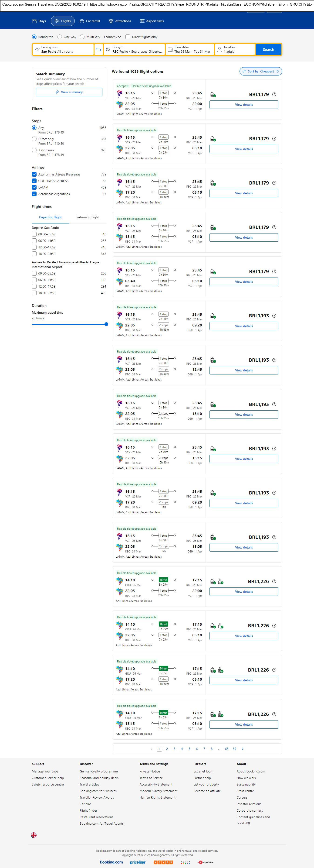Click the Leaving from Sao Paulo field
The height and width of the screenshot is (868, 314).
click(63, 50)
